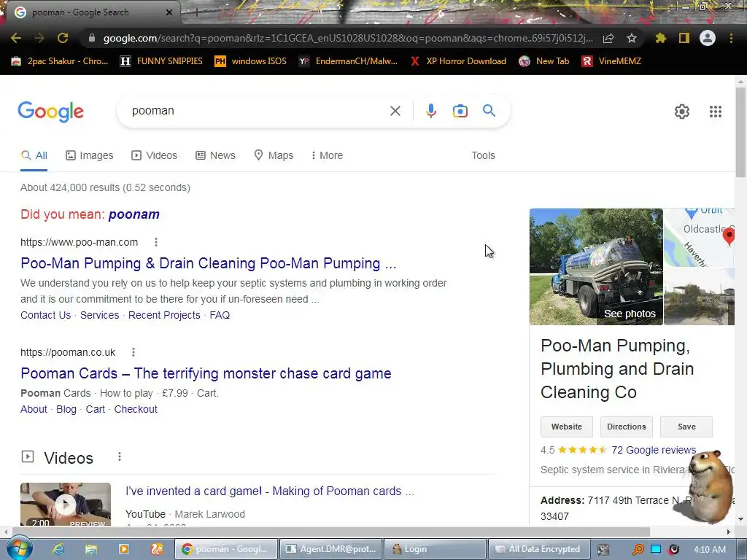This screenshot has height=560, width=747.
Task: Clear the search box with the X
Action: pyautogui.click(x=395, y=111)
